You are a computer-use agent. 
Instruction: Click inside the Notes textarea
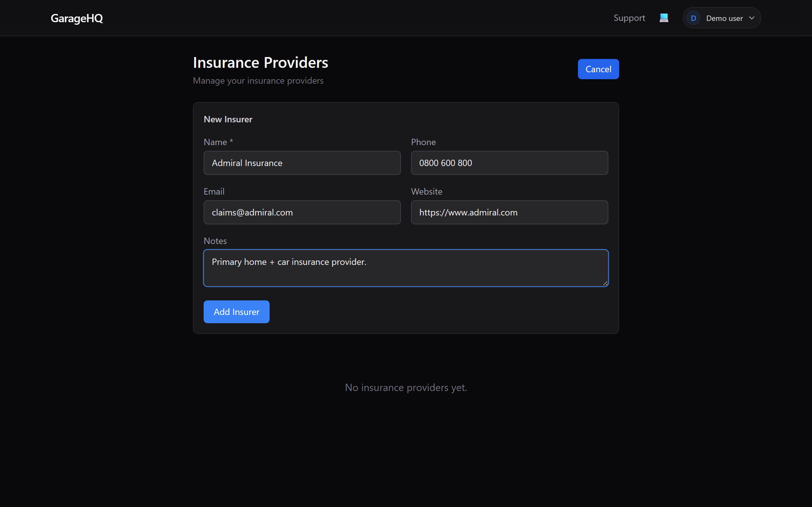pos(406,267)
